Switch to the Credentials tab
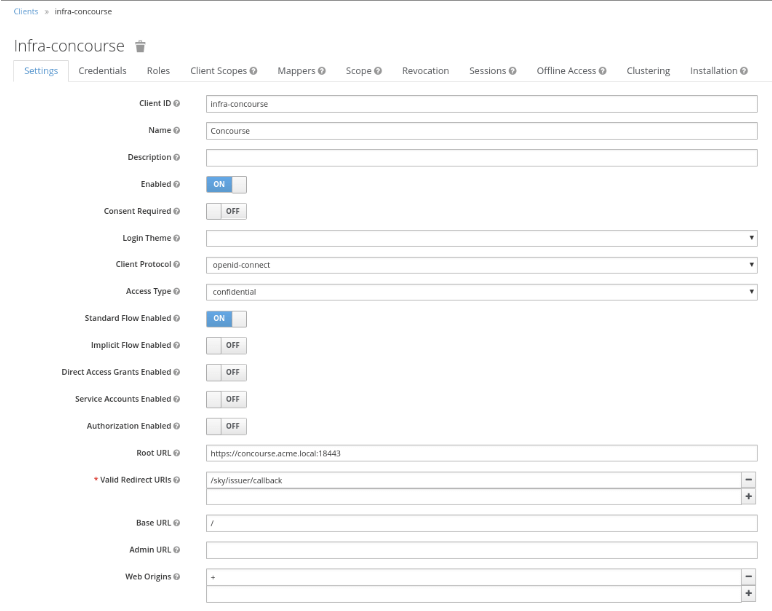 click(102, 71)
